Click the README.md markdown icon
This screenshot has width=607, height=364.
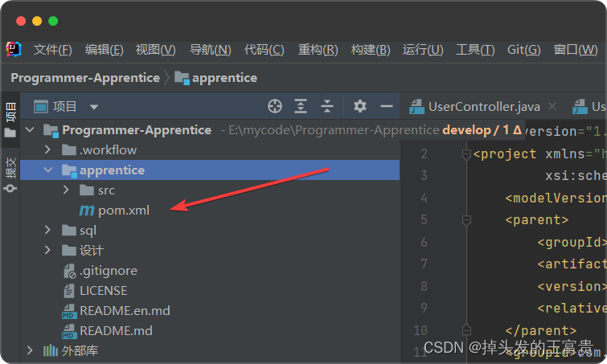click(69, 331)
